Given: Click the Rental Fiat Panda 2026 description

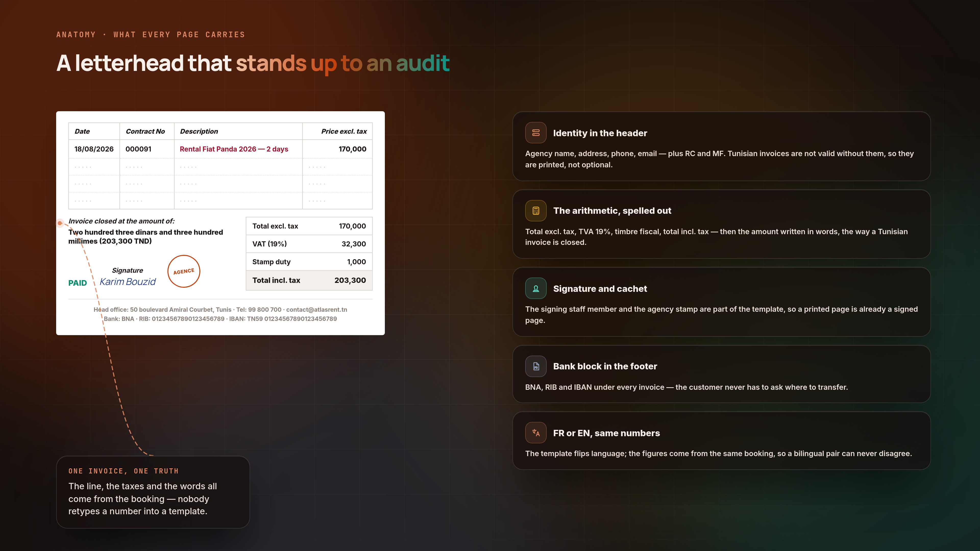Looking at the screenshot, I should pos(234,149).
